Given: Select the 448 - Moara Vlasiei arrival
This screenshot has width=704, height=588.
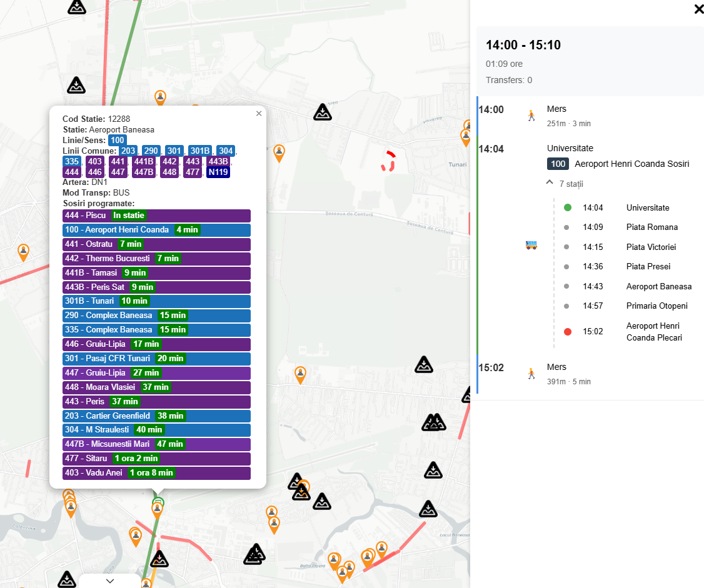Looking at the screenshot, I should [x=156, y=387].
